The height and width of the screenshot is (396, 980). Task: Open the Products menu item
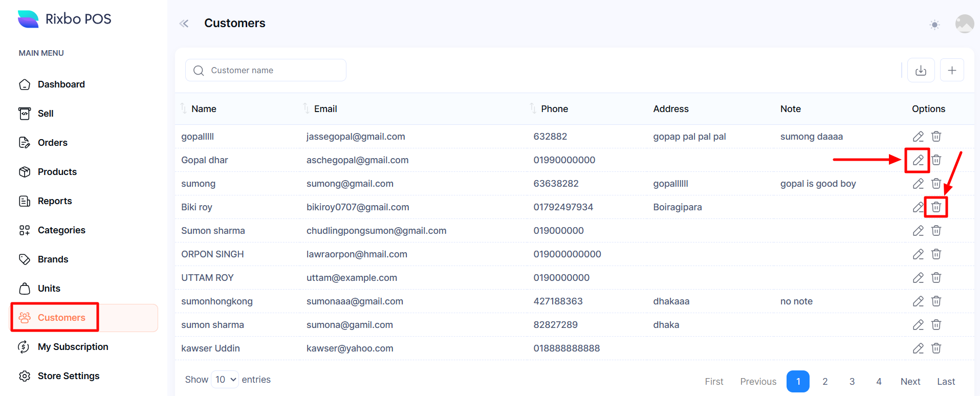tap(57, 172)
